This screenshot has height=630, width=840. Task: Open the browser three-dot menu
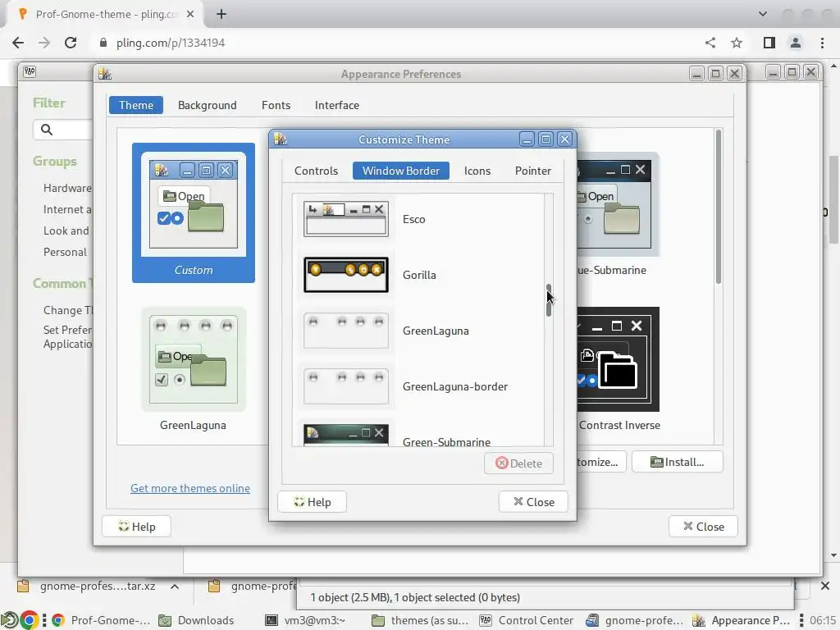coord(822,43)
